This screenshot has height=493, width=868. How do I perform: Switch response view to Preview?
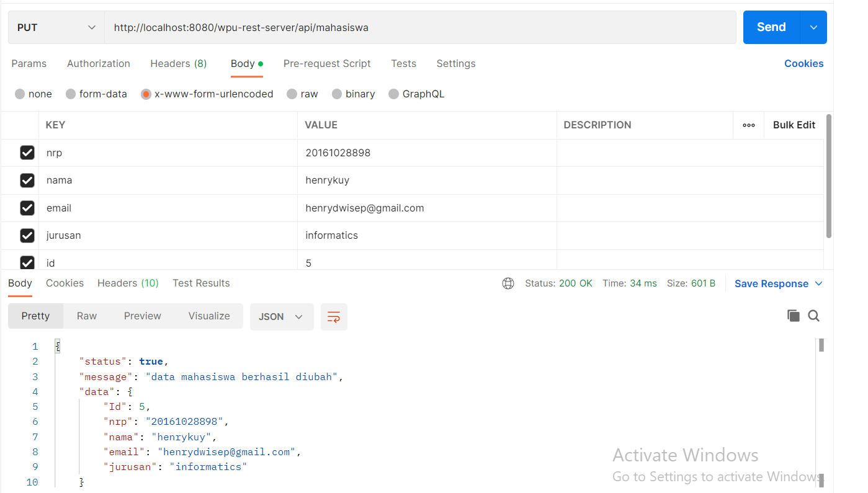coord(142,316)
